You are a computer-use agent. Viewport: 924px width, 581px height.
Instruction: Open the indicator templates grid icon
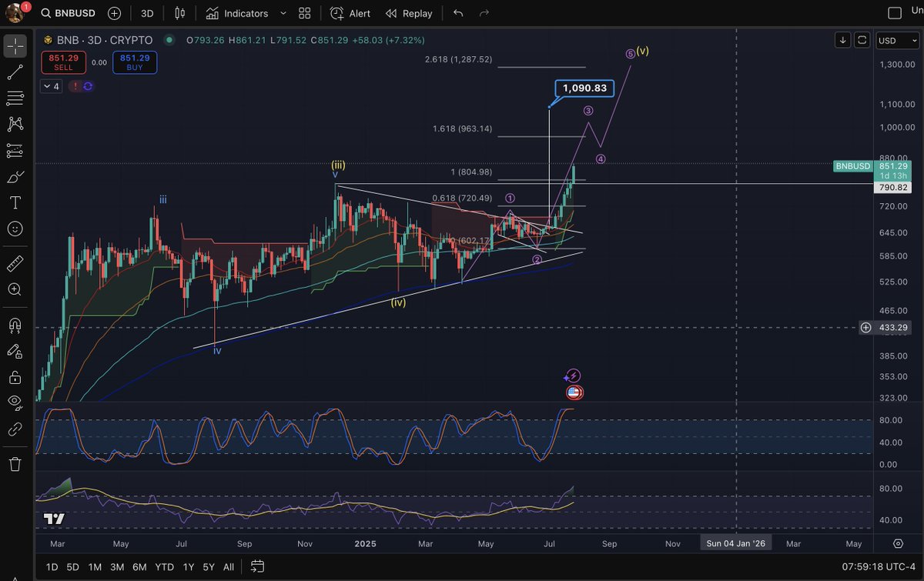click(305, 13)
